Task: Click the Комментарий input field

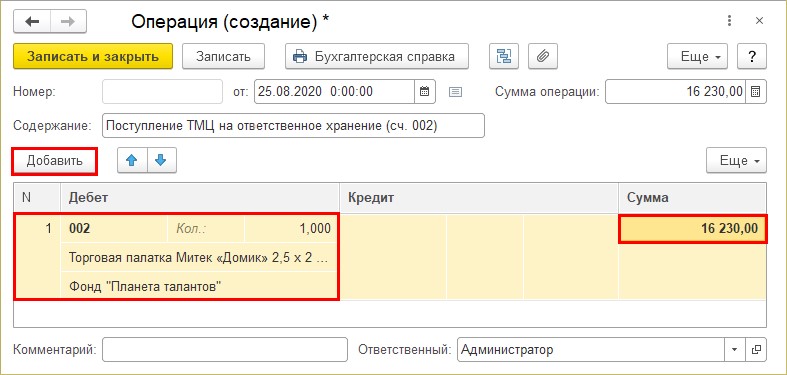Action: [x=225, y=349]
